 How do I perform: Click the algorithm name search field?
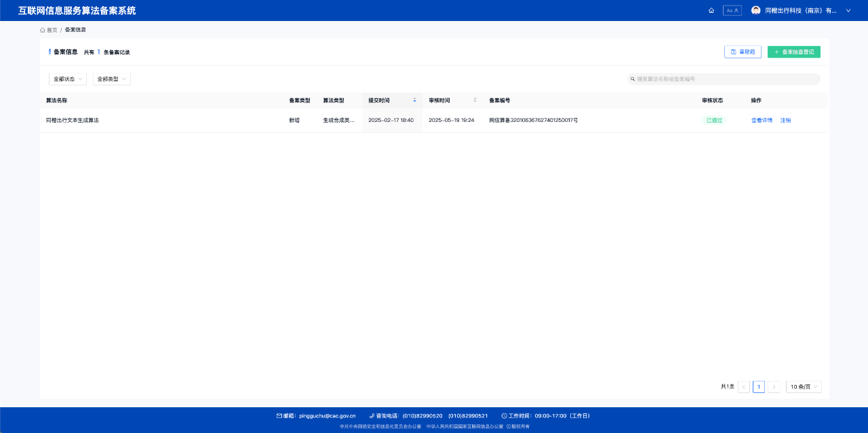point(726,79)
